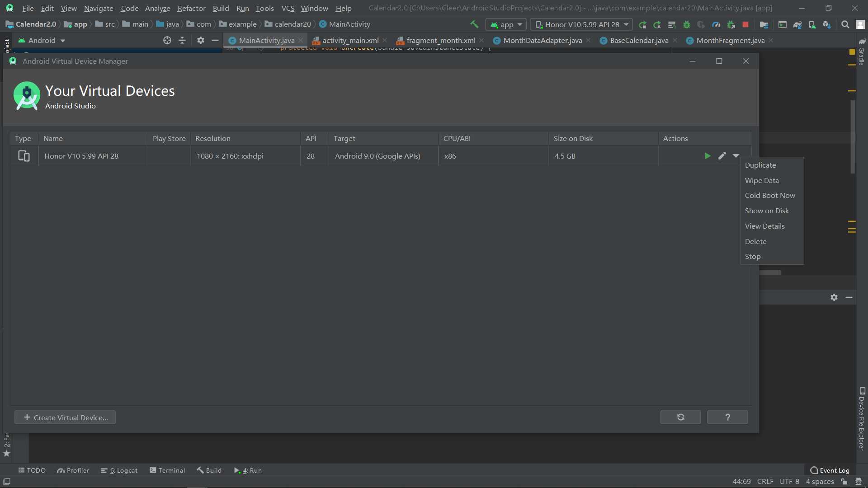This screenshot has height=488, width=868.
Task: Open the app run configuration dropdown
Action: click(x=506, y=24)
